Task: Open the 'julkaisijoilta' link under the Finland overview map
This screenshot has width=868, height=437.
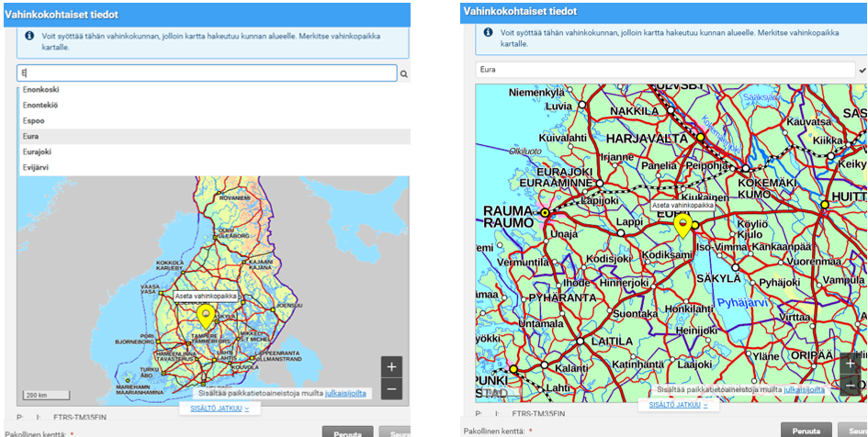Action: pos(345,393)
